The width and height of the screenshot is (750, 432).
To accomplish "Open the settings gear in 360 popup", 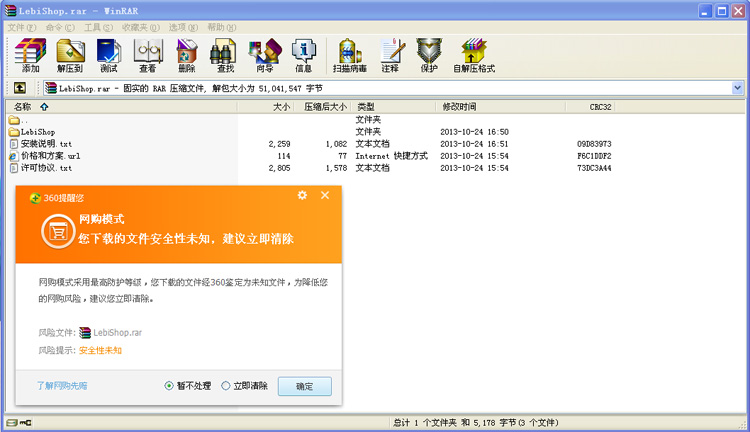I will coord(302,195).
